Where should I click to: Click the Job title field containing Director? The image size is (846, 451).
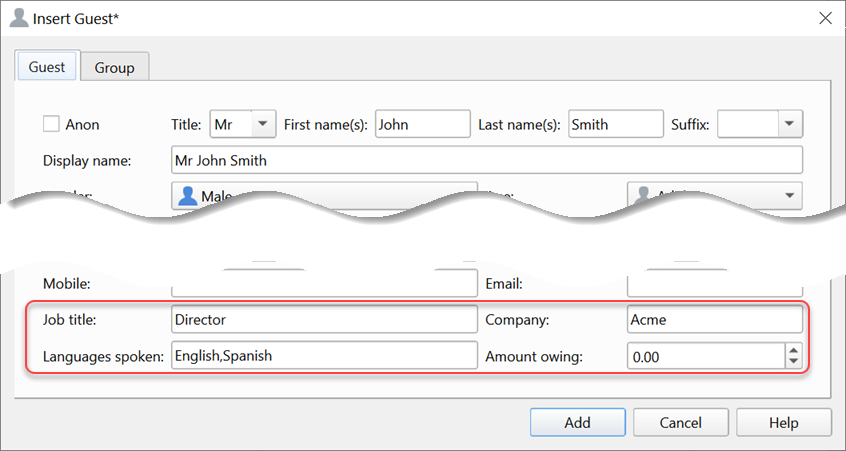point(324,320)
